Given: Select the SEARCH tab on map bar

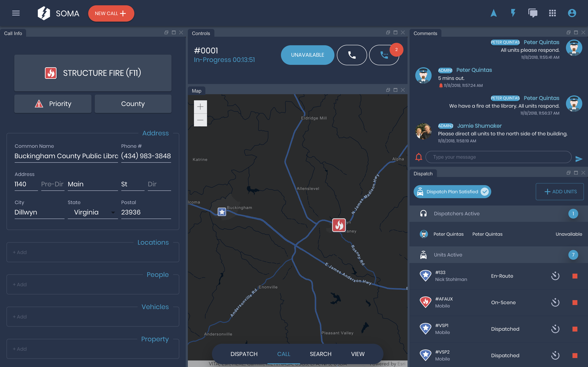Looking at the screenshot, I should (x=321, y=354).
